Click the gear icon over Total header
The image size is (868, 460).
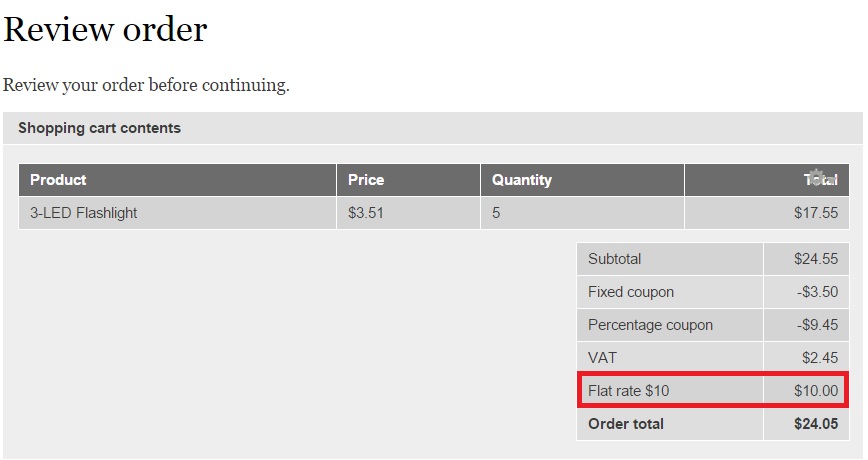816,177
